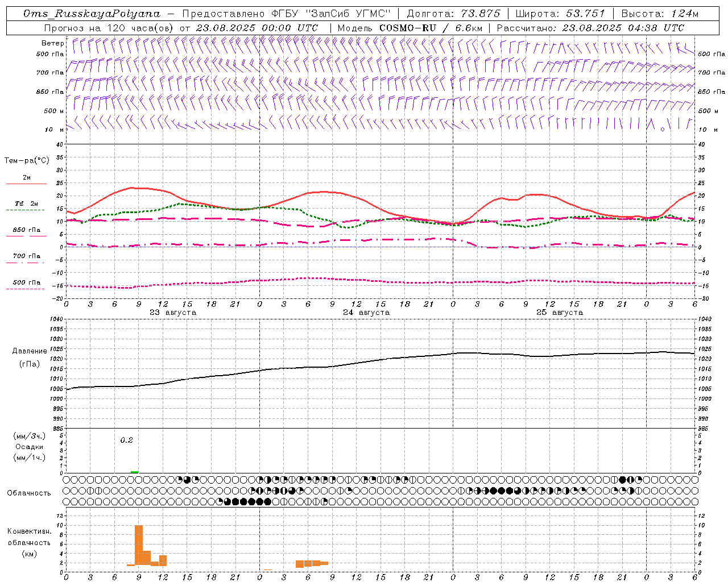Click the '25 августа' date label
The width and height of the screenshot is (728, 582).
coord(560,313)
